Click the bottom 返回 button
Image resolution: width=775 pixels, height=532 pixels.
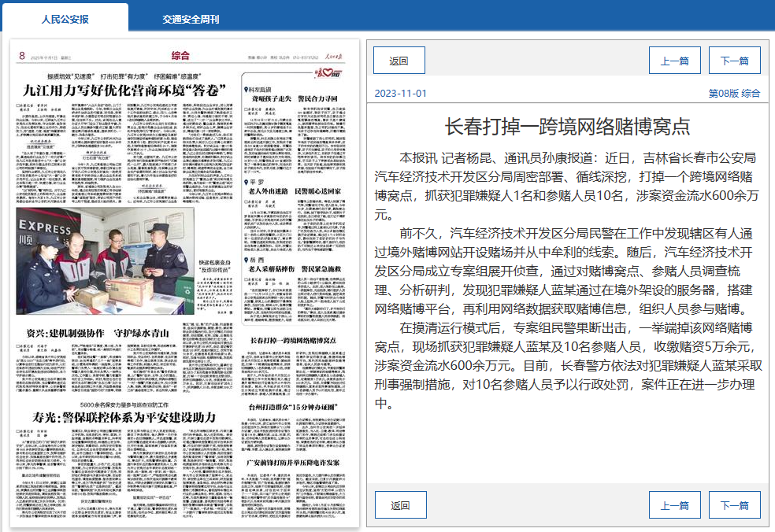[x=400, y=504]
